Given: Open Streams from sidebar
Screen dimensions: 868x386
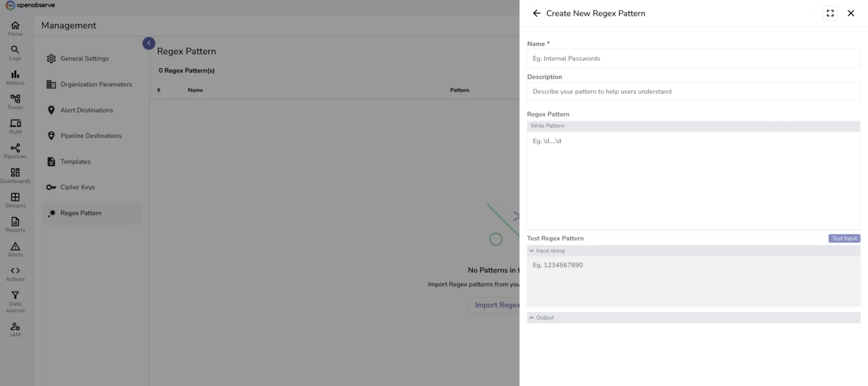Looking at the screenshot, I should tap(15, 200).
